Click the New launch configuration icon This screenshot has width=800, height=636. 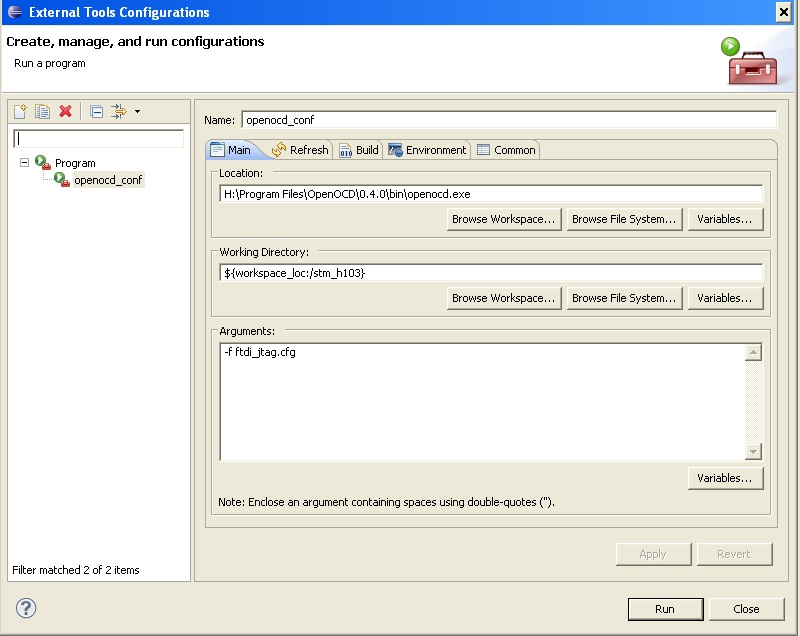[20, 111]
